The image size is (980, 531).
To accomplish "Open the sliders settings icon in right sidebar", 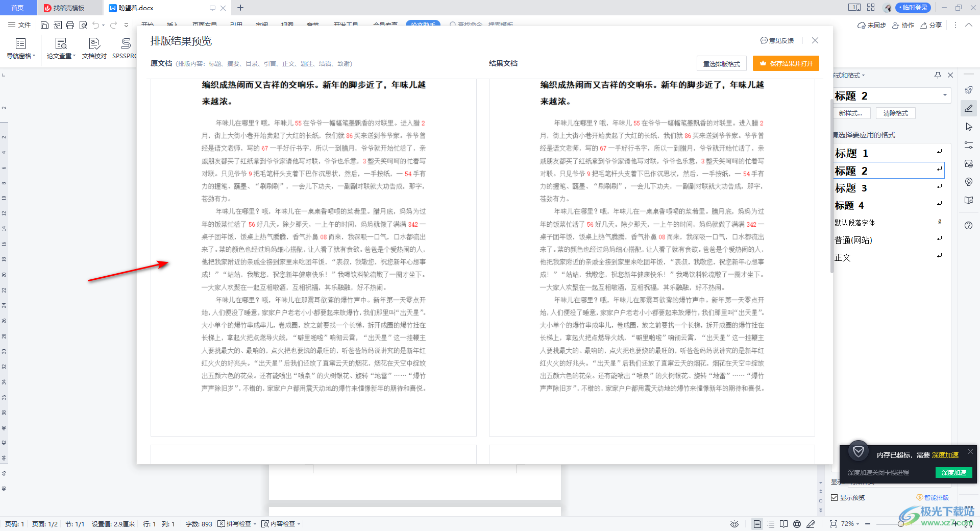I will [969, 145].
